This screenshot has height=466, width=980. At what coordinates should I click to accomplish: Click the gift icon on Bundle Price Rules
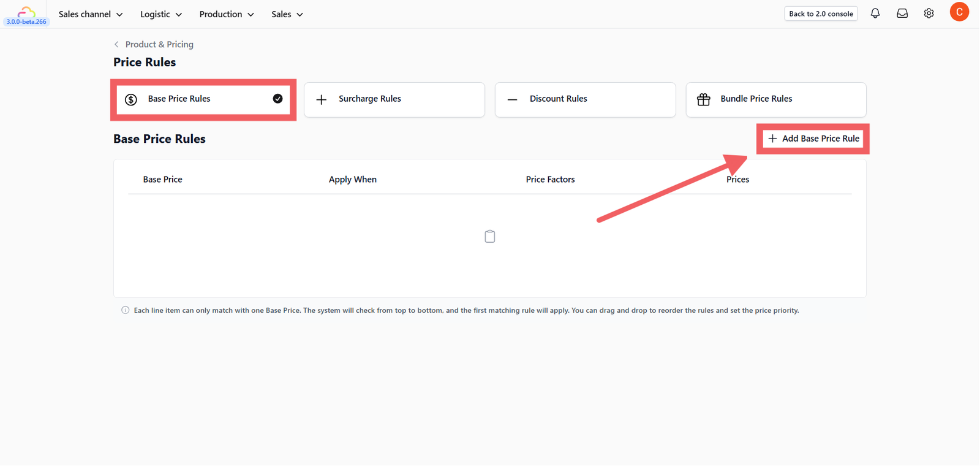tap(704, 99)
